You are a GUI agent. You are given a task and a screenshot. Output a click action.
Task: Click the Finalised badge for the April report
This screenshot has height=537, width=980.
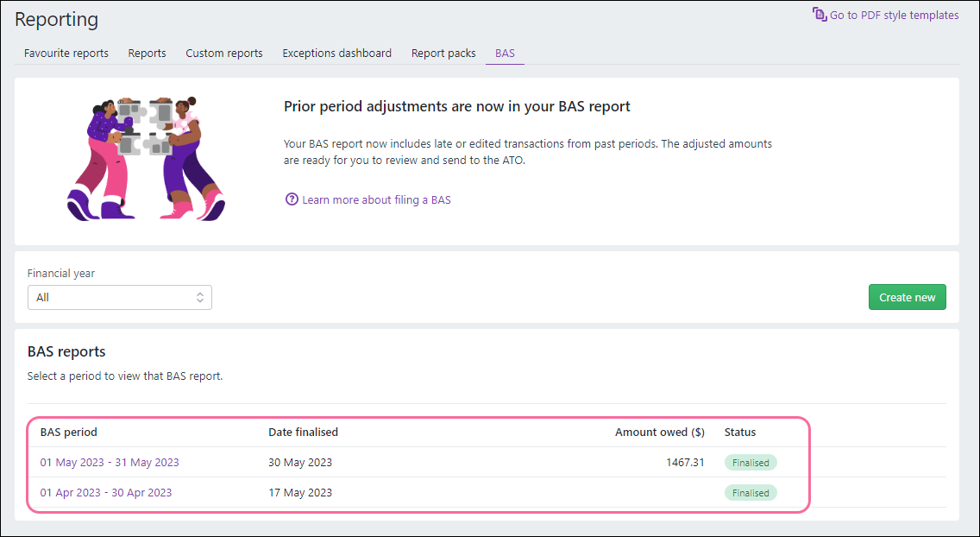pos(750,492)
